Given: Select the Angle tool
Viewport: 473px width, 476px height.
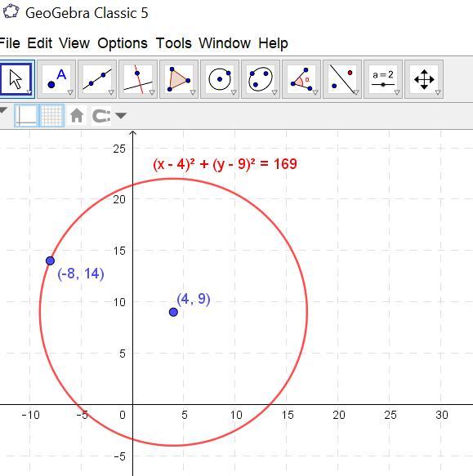Looking at the screenshot, I should 301,79.
